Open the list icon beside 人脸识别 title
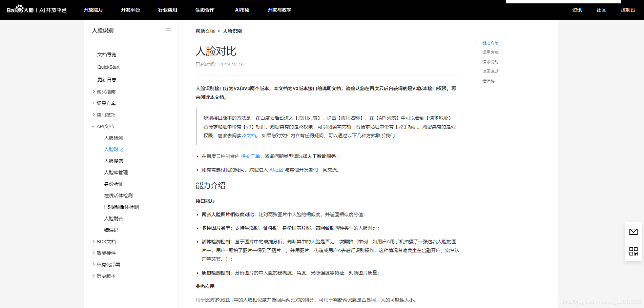This screenshot has height=308, width=644. [x=168, y=30]
